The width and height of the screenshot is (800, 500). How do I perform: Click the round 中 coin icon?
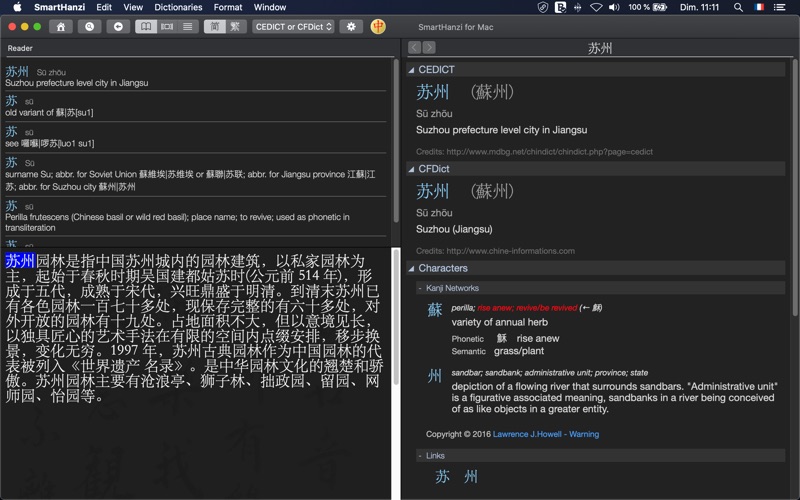click(378, 27)
